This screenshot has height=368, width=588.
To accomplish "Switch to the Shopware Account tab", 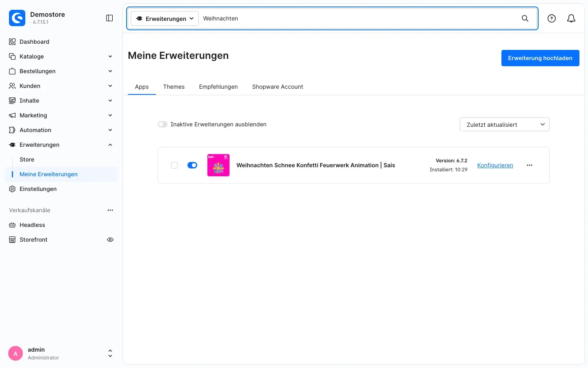I will pos(278,87).
